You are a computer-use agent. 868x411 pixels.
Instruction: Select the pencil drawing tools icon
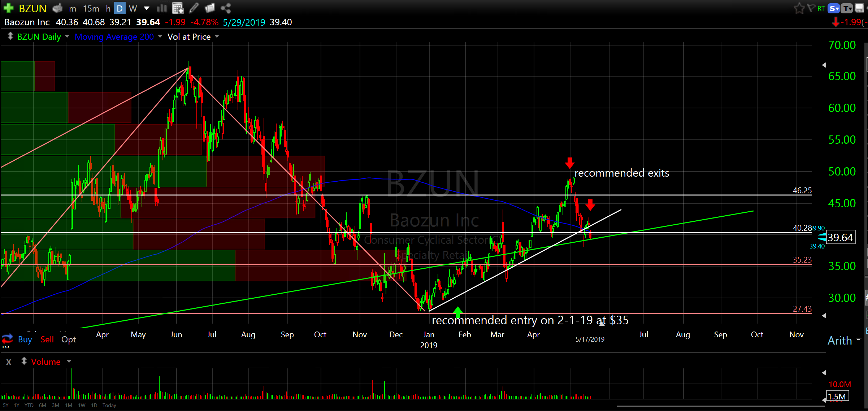[x=194, y=8]
